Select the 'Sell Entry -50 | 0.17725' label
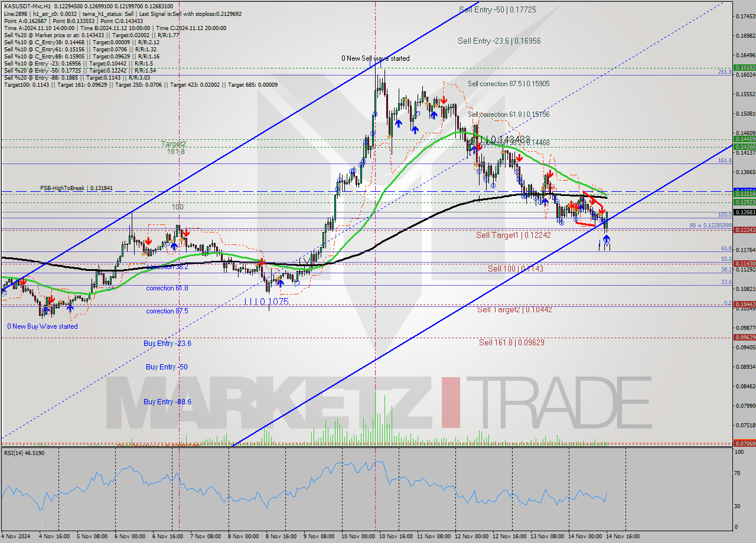 (x=497, y=10)
